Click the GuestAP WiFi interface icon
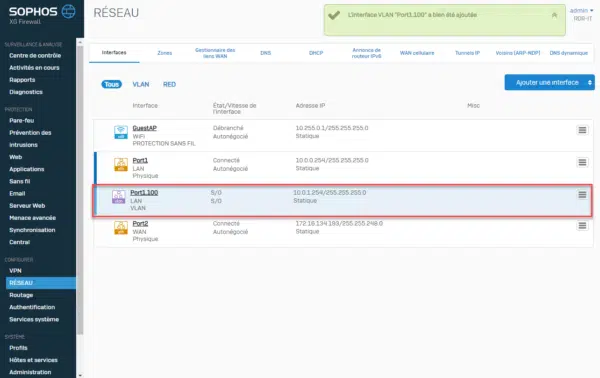This screenshot has height=378, width=600. click(121, 132)
